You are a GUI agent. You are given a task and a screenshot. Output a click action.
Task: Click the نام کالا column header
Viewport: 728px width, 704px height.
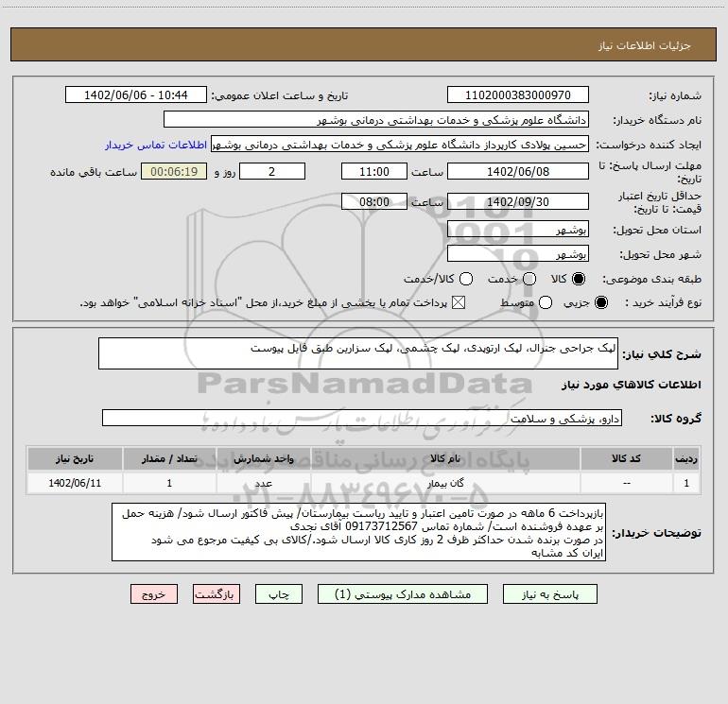pos(445,458)
